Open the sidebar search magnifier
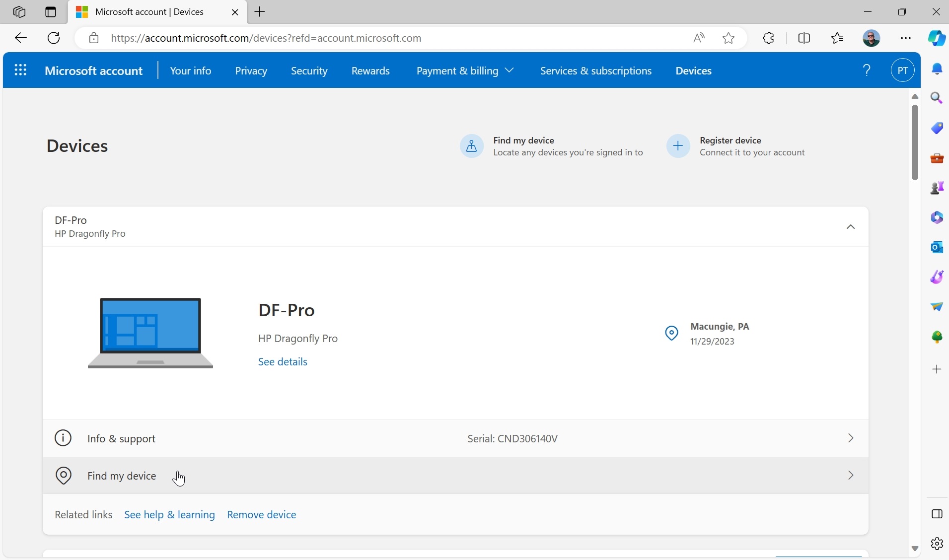Image resolution: width=949 pixels, height=560 pixels. pos(937,98)
